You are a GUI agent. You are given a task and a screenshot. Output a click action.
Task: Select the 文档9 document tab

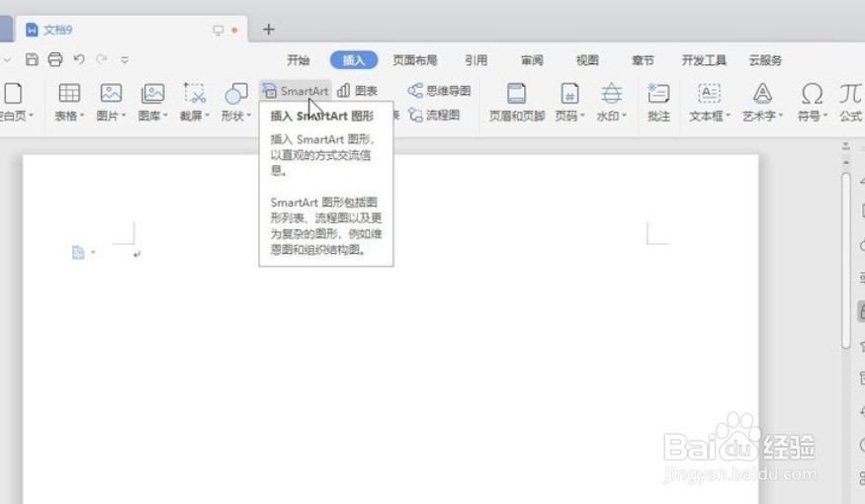coord(131,30)
